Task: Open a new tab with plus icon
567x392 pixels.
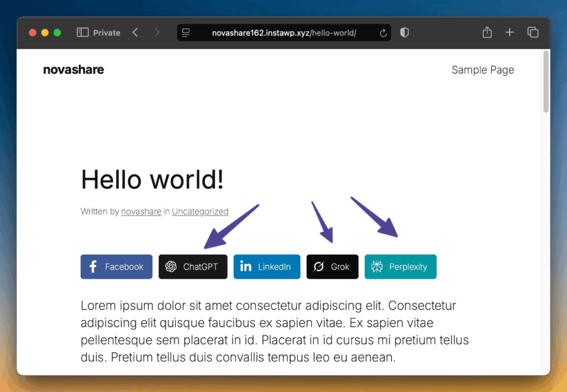Action: tap(509, 33)
